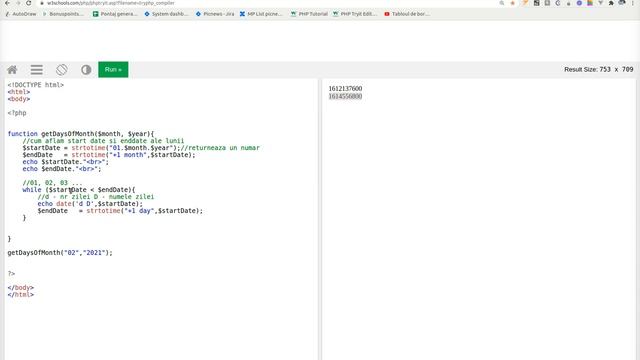Screen dimensions: 640x360
Task: Click output value 1612137600
Action: tap(345, 89)
